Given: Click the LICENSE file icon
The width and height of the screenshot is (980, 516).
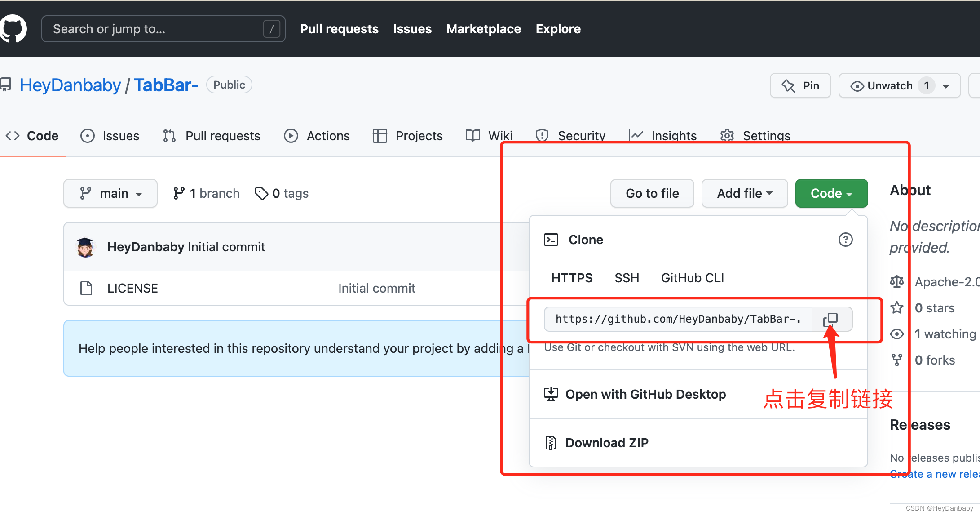Looking at the screenshot, I should (x=86, y=288).
